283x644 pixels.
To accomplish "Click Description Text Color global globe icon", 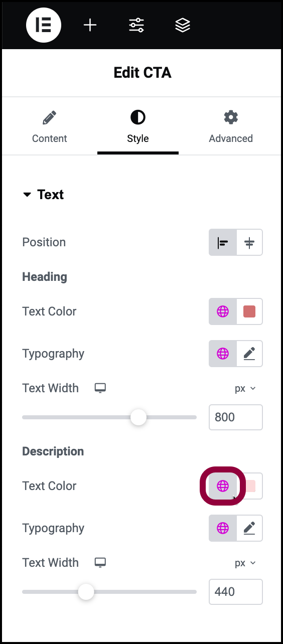I will click(x=223, y=486).
